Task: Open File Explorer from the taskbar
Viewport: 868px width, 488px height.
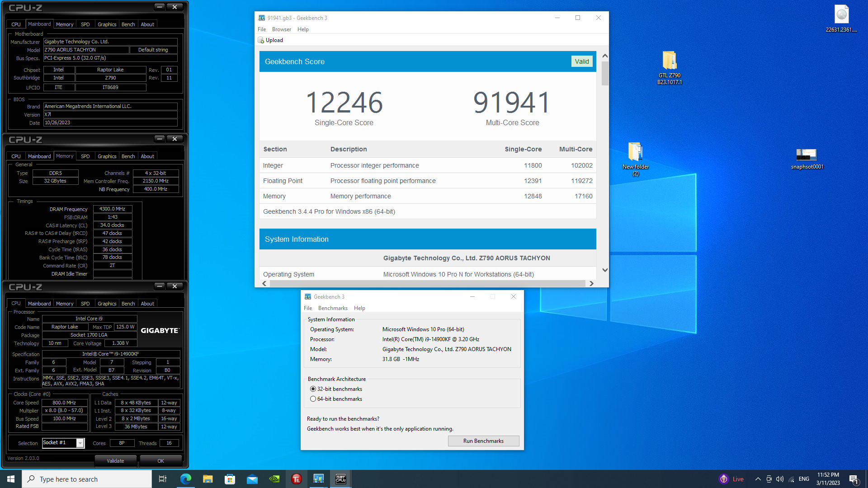Action: (x=208, y=479)
